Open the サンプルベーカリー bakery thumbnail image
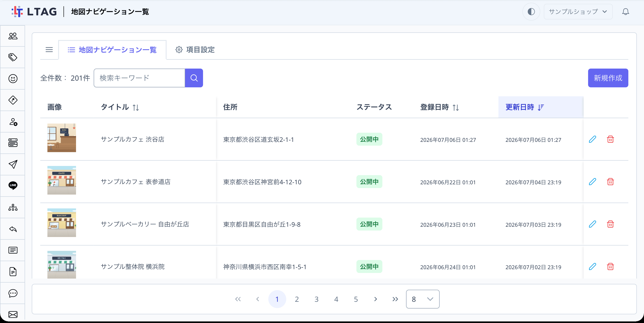Viewport: 644px width, 323px height. tap(62, 222)
